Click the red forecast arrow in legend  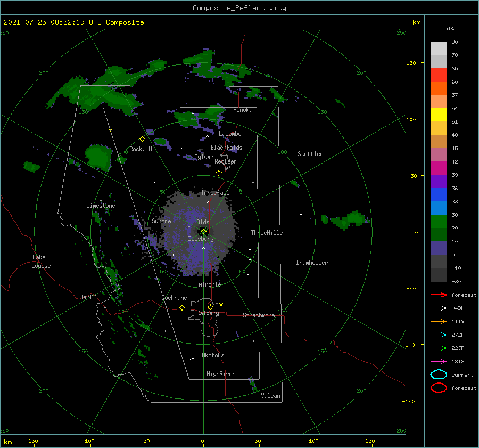[439, 295]
